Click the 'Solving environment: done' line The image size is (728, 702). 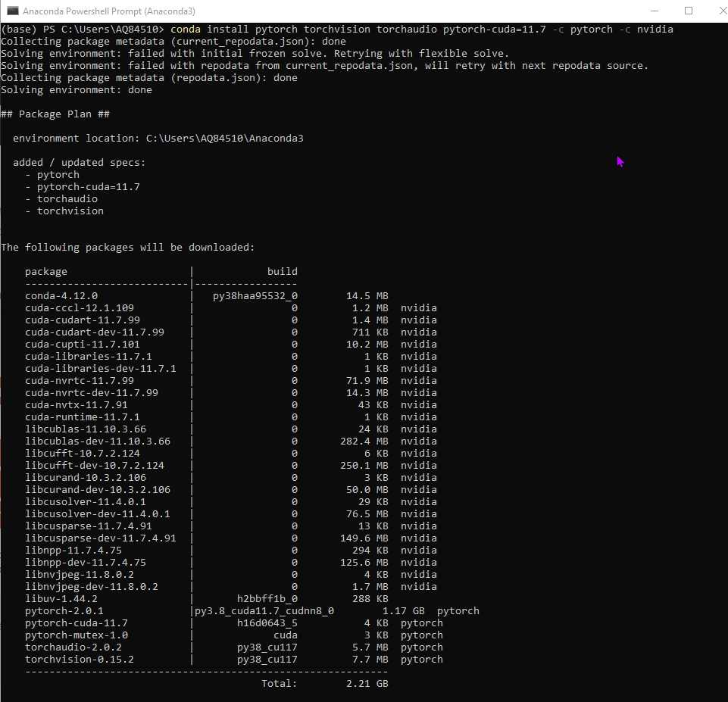(x=77, y=90)
